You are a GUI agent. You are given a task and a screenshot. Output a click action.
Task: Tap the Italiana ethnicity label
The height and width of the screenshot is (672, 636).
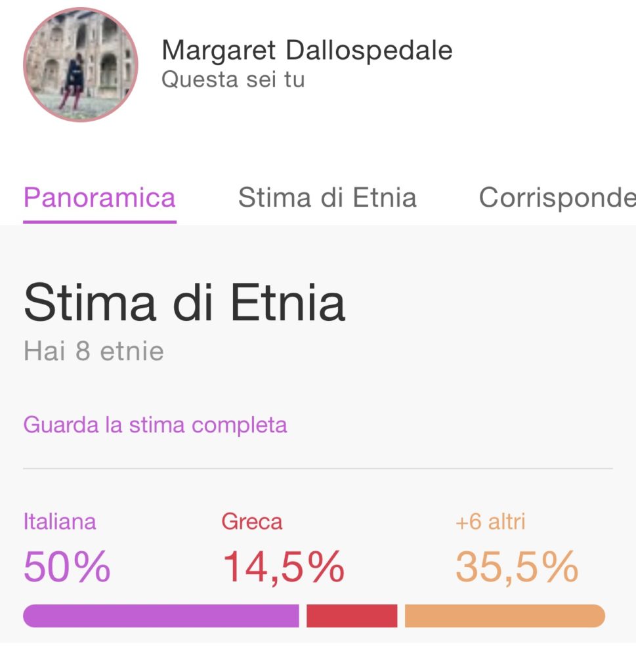60,522
